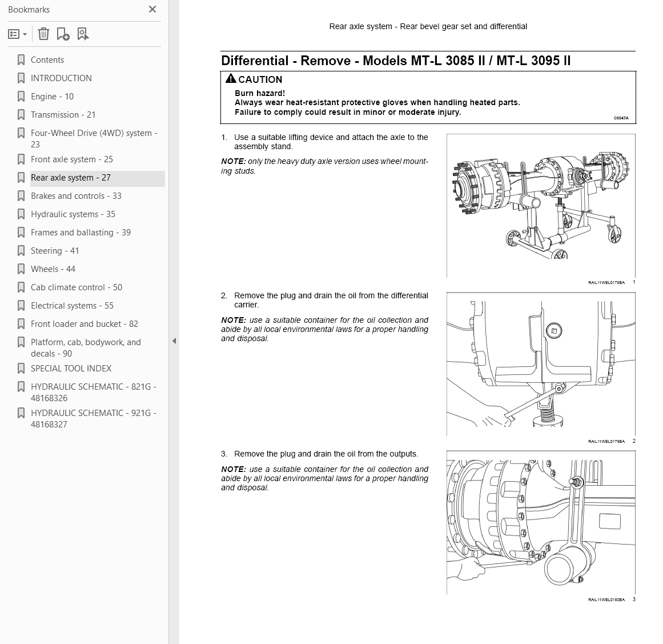The image size is (663, 644).
Task: Click the find current bookmark icon
Action: (83, 34)
